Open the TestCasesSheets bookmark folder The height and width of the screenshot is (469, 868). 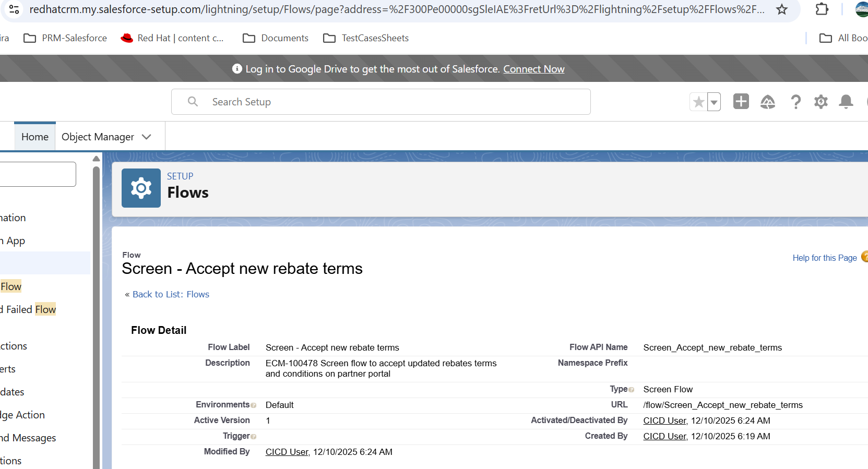(x=366, y=38)
